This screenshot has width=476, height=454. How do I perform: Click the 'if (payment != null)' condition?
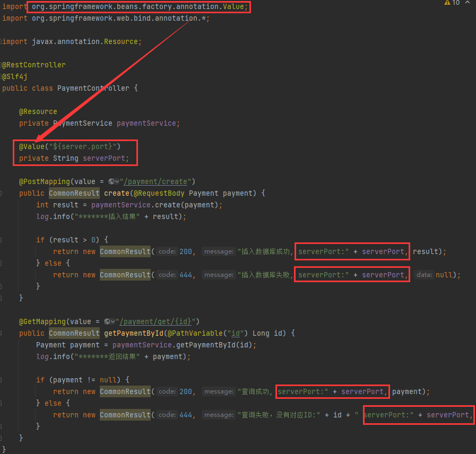(83, 380)
